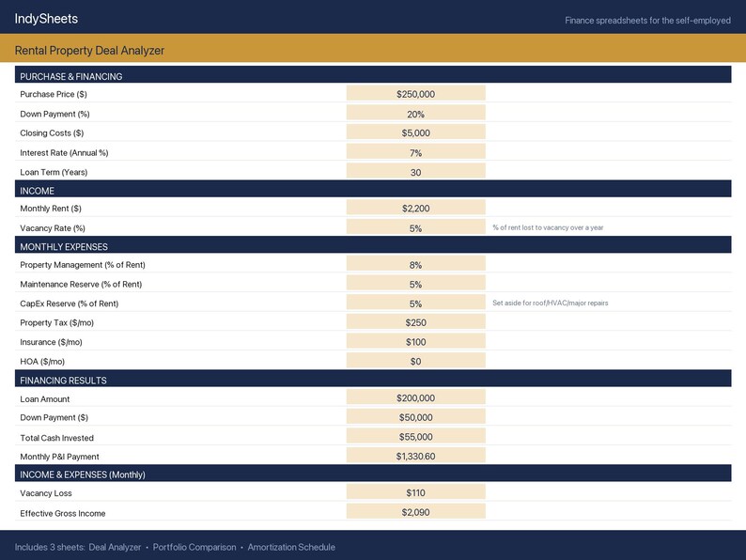Viewport: 746px width, 560px height.
Task: Open the Amortization Schedule sheet in footer
Action: point(291,547)
